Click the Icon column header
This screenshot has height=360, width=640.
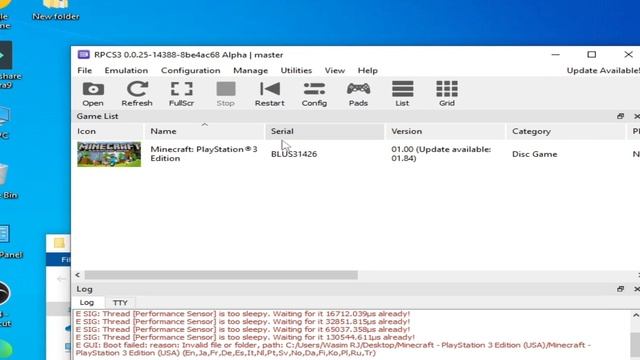[x=108, y=131]
